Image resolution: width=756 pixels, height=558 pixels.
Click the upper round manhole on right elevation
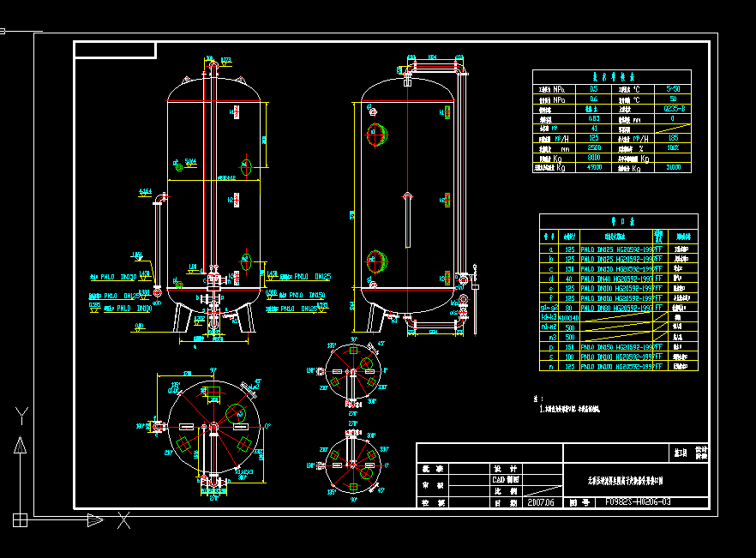pyautogui.click(x=376, y=135)
